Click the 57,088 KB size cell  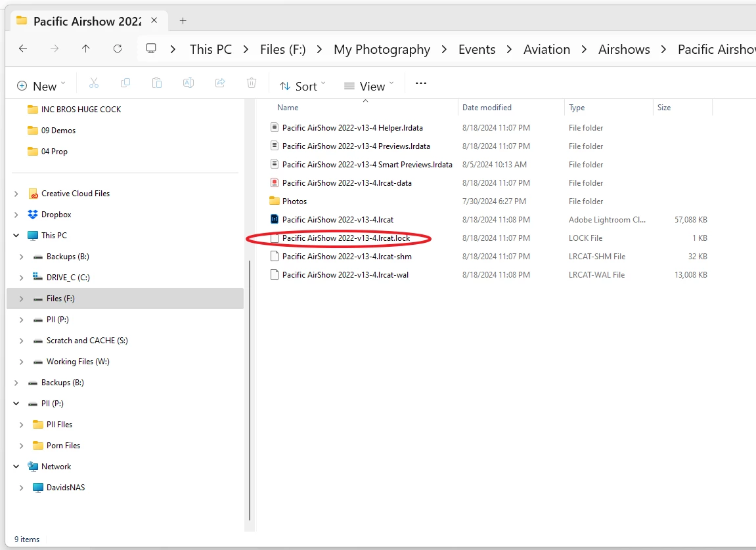coord(690,220)
